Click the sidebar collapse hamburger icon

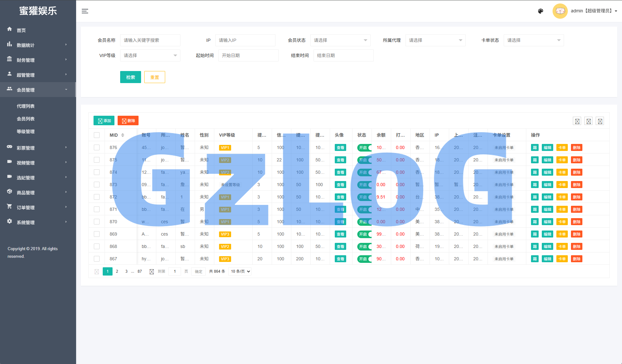click(85, 11)
